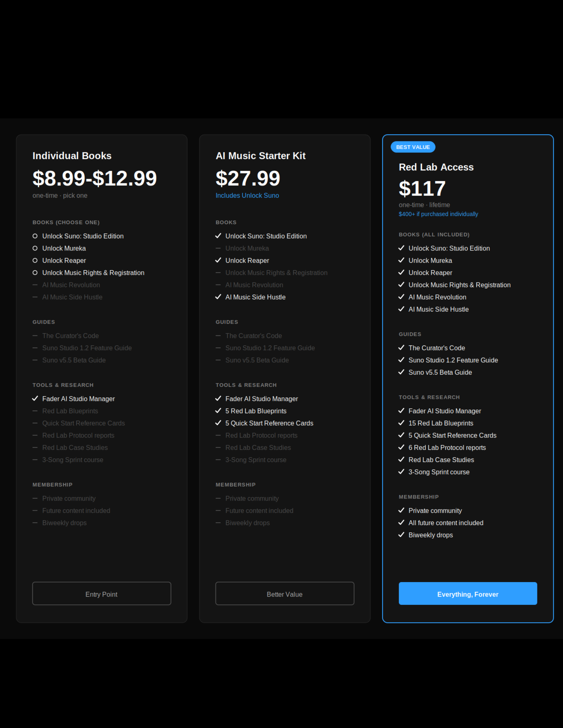Click checkmark beside 5 Quick Start Reference Cards in Starter Kit
The height and width of the screenshot is (728, 563).
click(x=218, y=423)
